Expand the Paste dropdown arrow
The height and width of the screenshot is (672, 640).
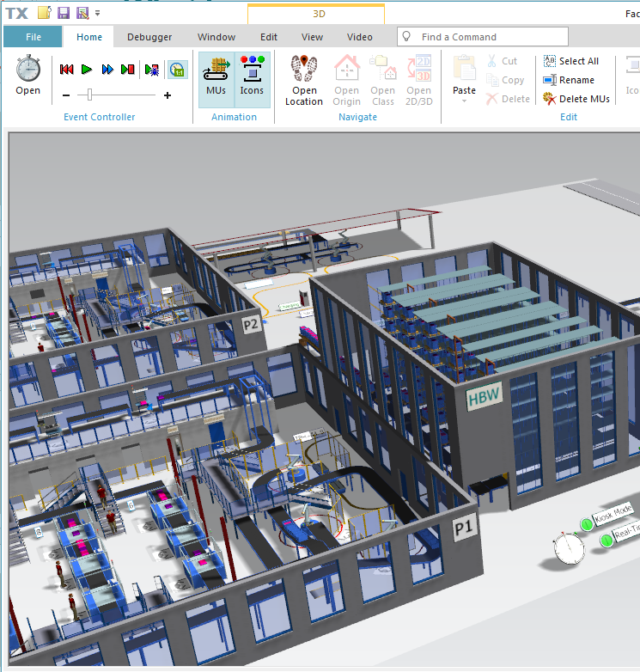point(465,101)
